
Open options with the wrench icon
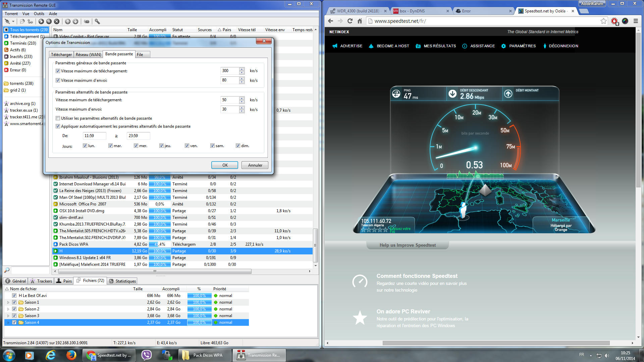coord(97,21)
